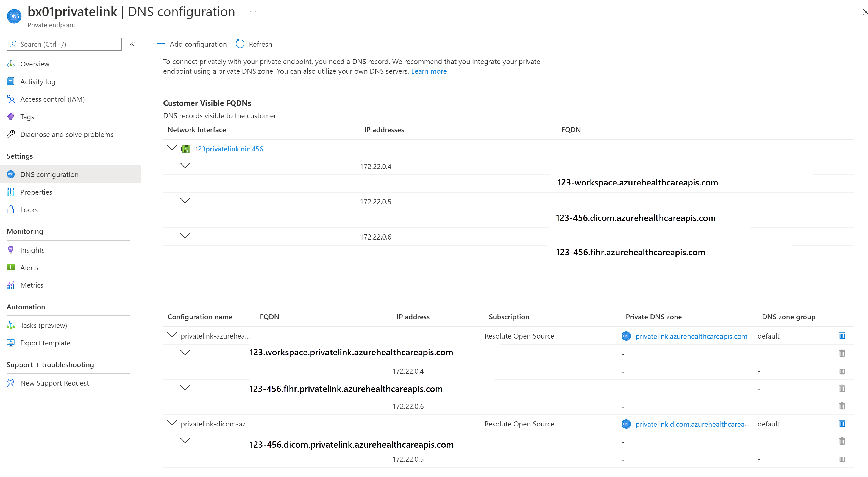
Task: Open privatelink.azurehealthcareapis.com DNS zone
Action: [x=691, y=335]
